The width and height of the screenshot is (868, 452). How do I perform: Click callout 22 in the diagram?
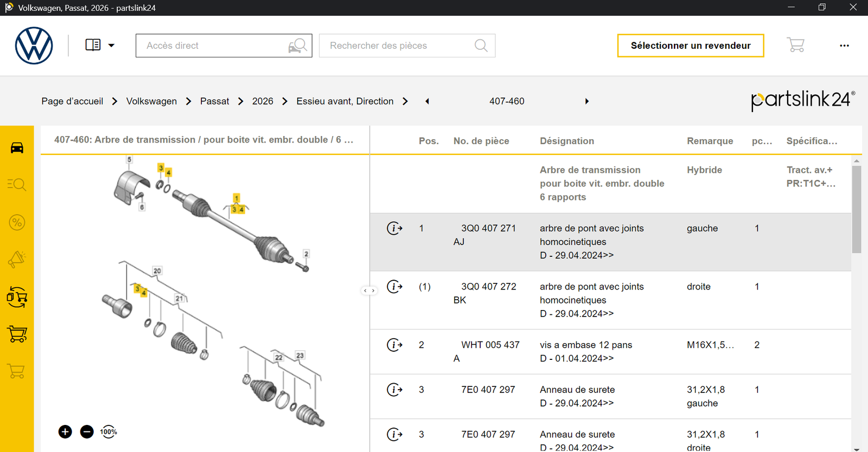279,357
